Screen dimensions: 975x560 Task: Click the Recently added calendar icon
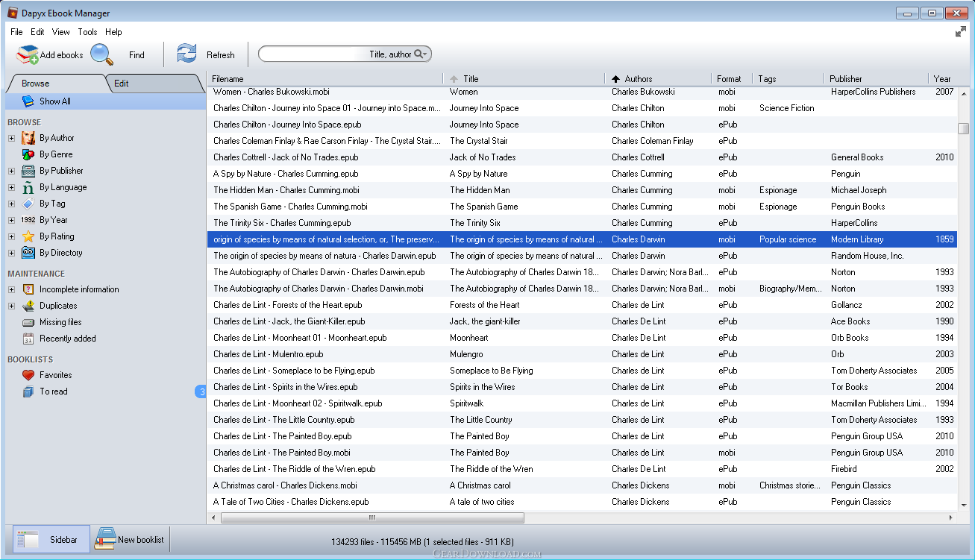(28, 339)
